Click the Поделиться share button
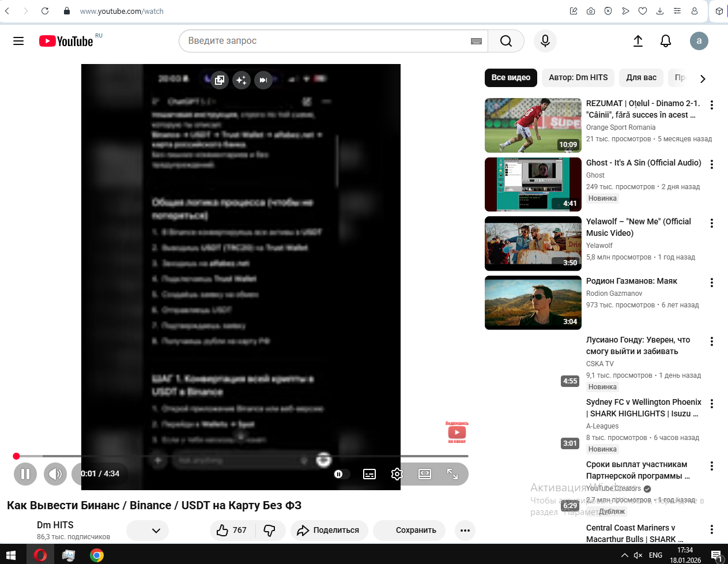The image size is (728, 564). click(328, 531)
